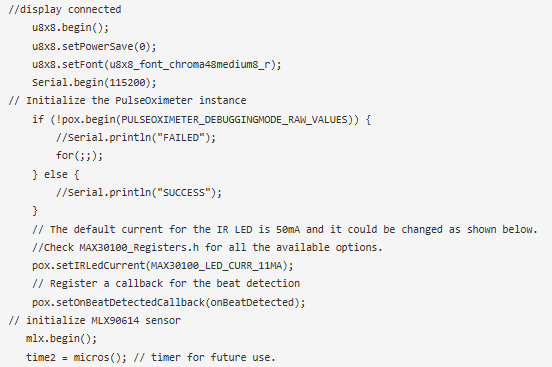552x367 pixels.
Task: Click the '//display connected' comment line
Action: [x=65, y=10]
